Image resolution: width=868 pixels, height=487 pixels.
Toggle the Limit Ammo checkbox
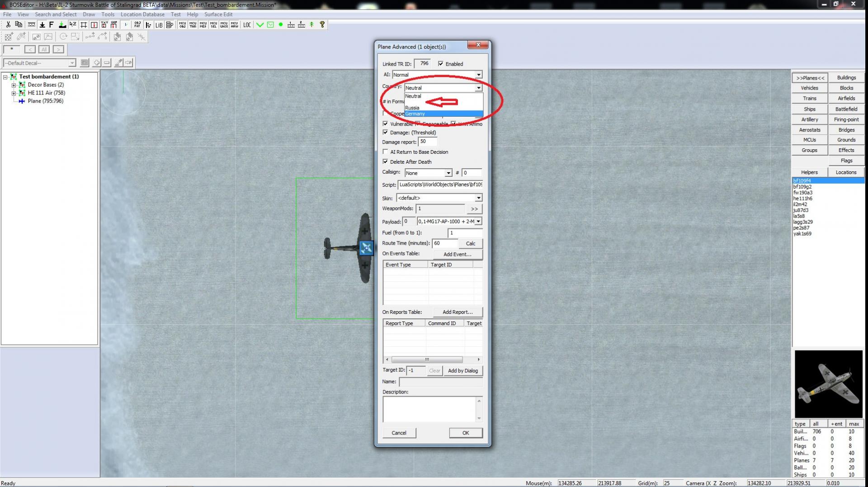[x=453, y=123]
